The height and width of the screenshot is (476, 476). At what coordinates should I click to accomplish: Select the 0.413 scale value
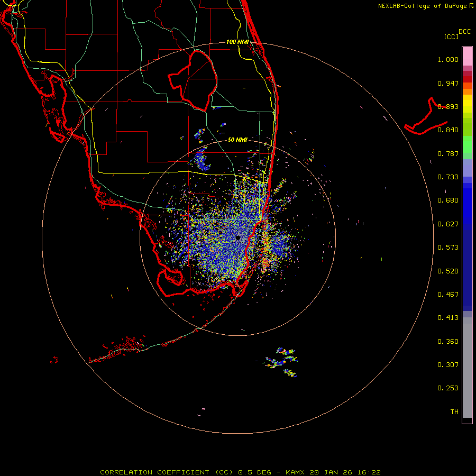[x=448, y=318]
